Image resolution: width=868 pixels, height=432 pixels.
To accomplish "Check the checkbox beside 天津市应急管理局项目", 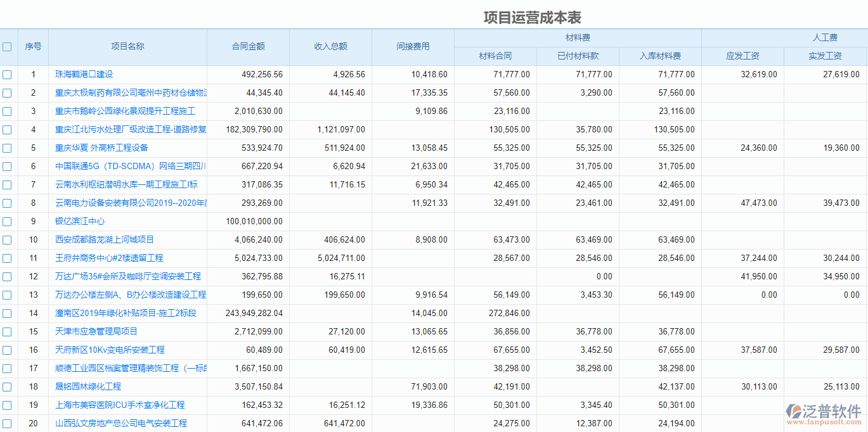I will click(x=7, y=331).
